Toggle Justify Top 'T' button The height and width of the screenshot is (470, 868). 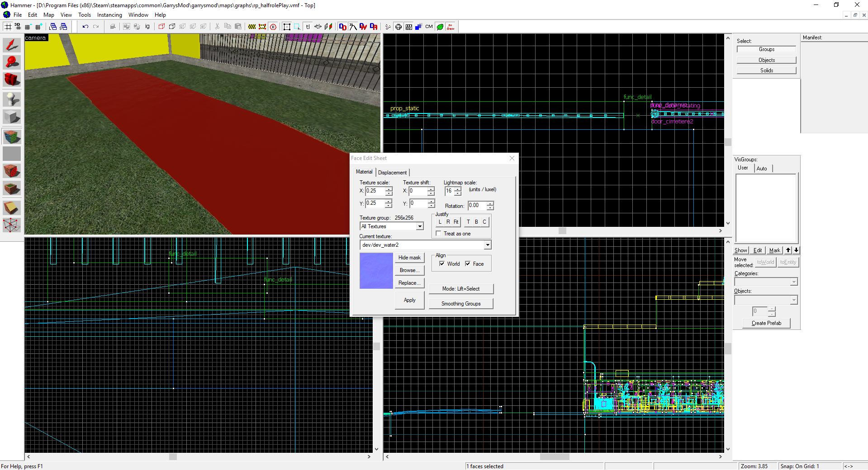point(469,222)
